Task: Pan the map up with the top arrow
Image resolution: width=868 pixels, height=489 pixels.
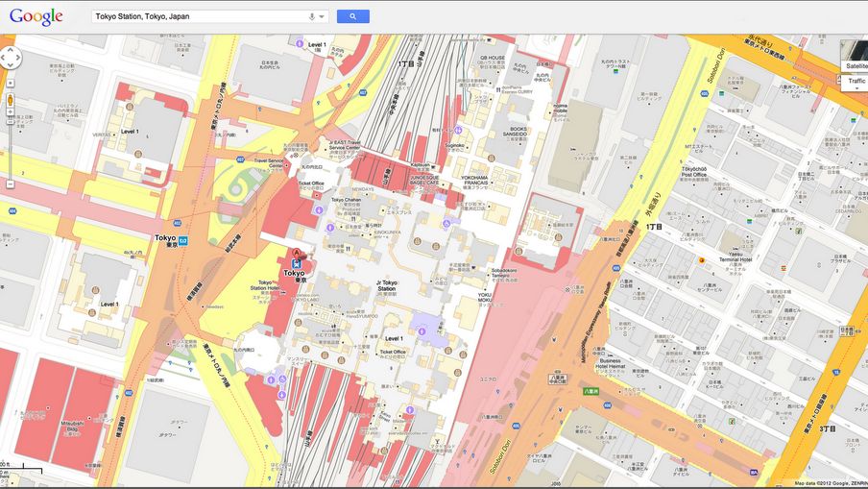Action: click(x=11, y=49)
